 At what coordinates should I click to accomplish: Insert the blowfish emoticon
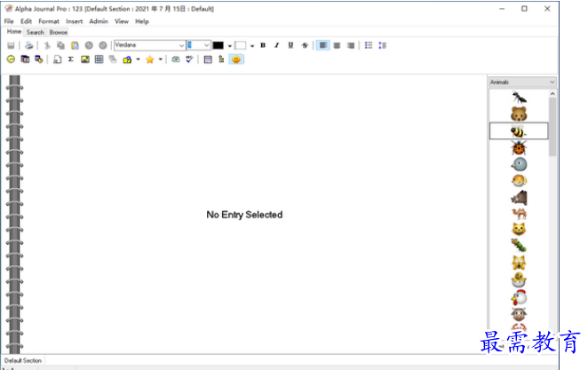[x=519, y=180]
